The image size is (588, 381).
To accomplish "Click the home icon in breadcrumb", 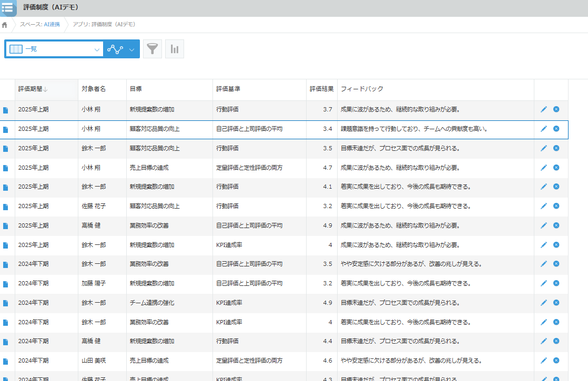I will click(x=5, y=25).
